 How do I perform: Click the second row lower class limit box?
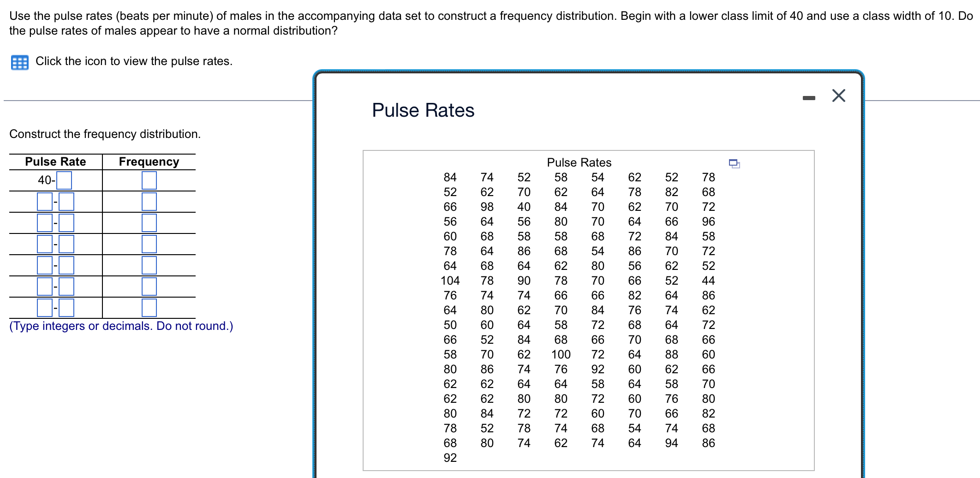[44, 201]
